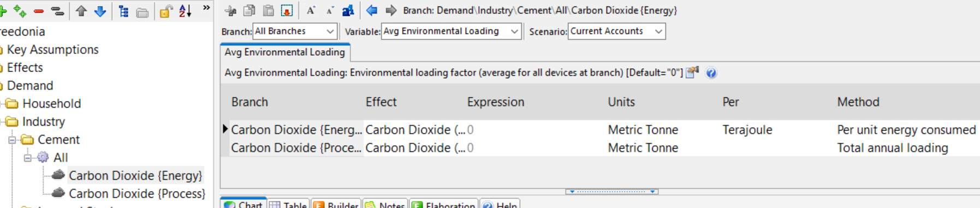The width and height of the screenshot is (980, 208).
Task: Click the red minus delete branch icon
Action: 39,11
